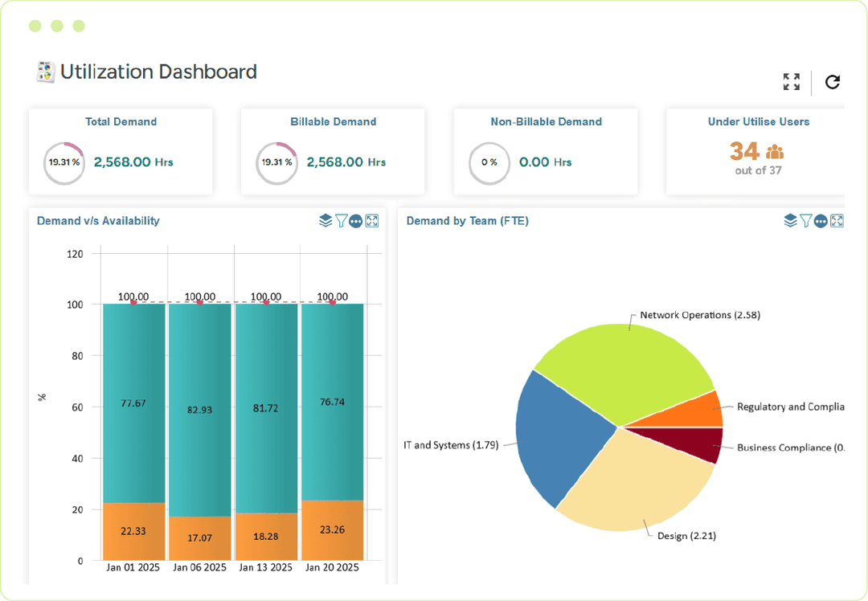Screen dimensions: 868x601
Task: Maximize the Demand by Team (FTE) widget
Action: coord(837,220)
